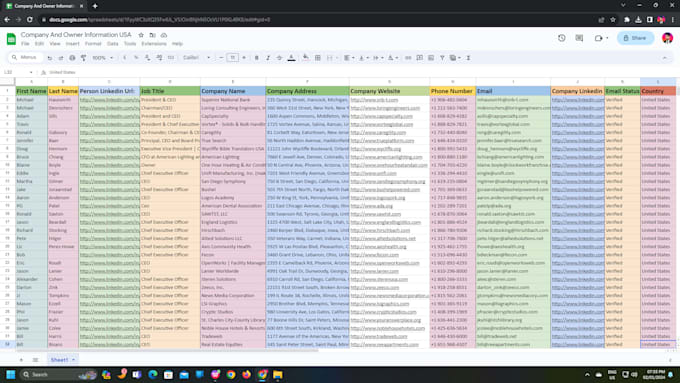
Task: Click the Redo arrow in the toolbar
Action: click(61, 58)
